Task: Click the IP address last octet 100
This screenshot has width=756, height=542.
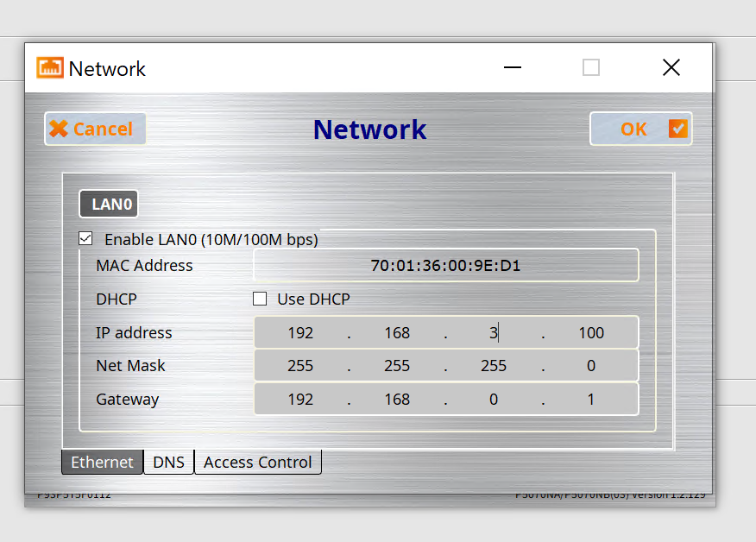Action: pos(591,333)
